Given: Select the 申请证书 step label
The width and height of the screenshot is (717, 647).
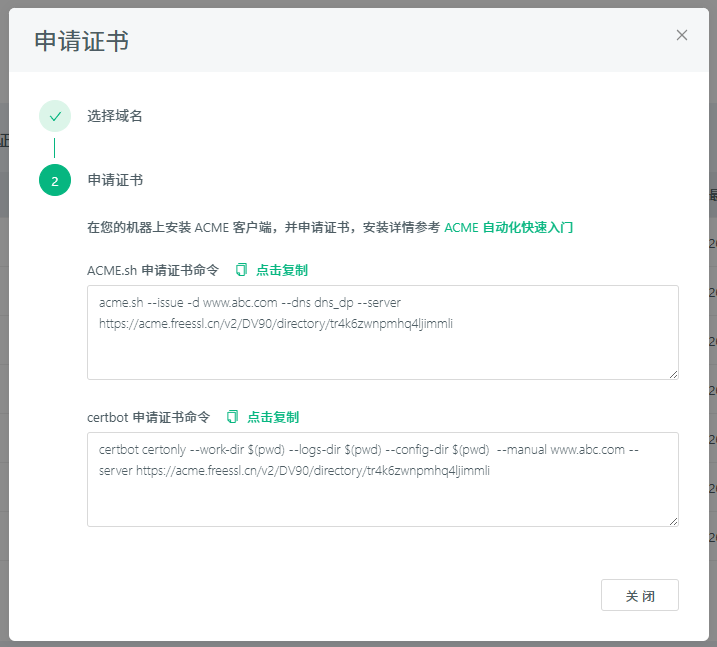Looking at the screenshot, I should (115, 180).
